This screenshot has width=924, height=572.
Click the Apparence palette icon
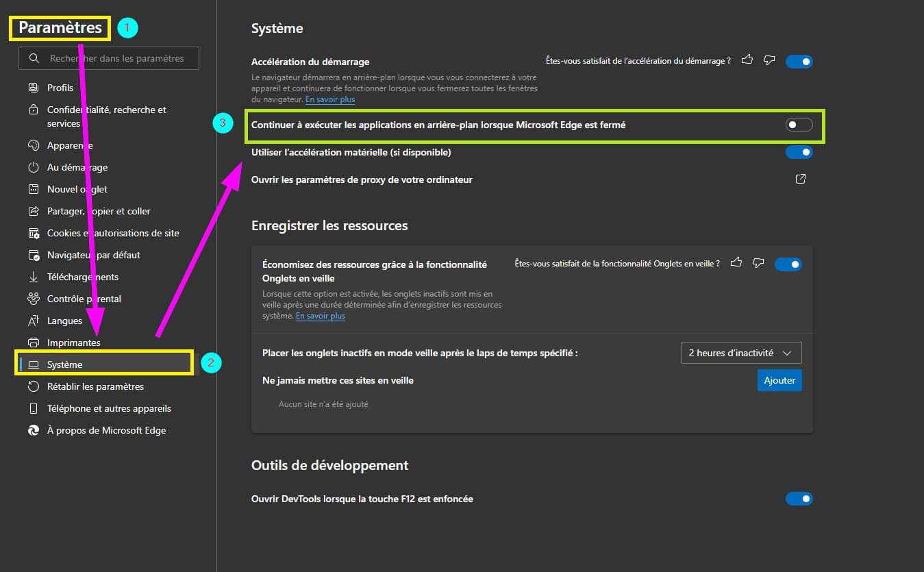(x=33, y=145)
